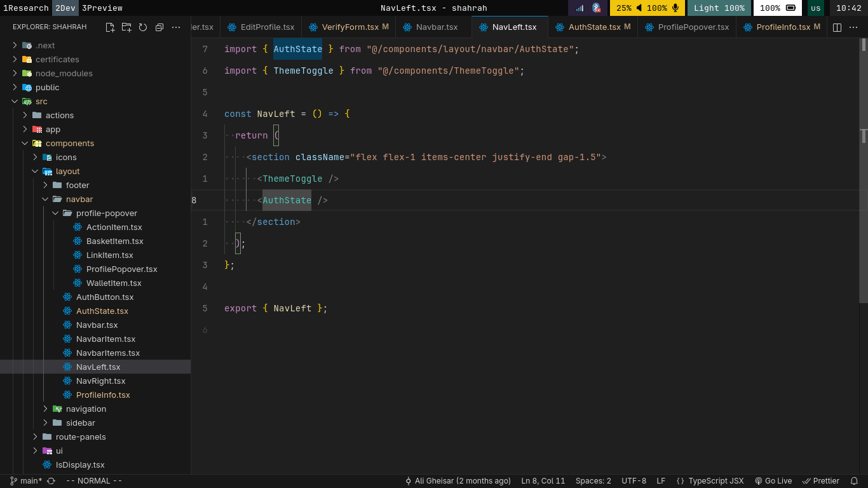Toggle the us keyboard layout indicator
This screenshot has width=868, height=488.
[815, 8]
